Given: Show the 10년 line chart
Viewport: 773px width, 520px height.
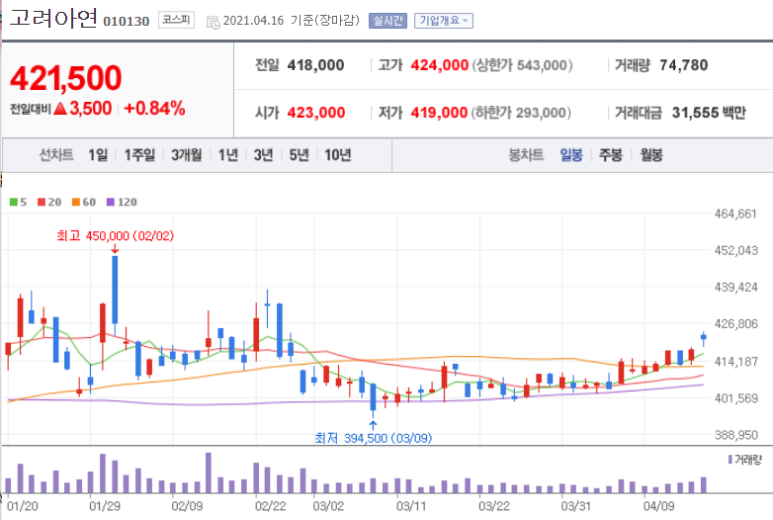Looking at the screenshot, I should pos(338,155).
